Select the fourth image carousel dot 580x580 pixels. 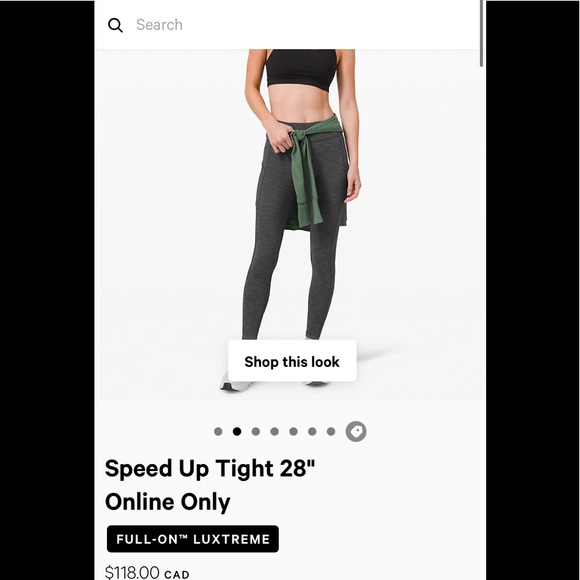point(274,431)
